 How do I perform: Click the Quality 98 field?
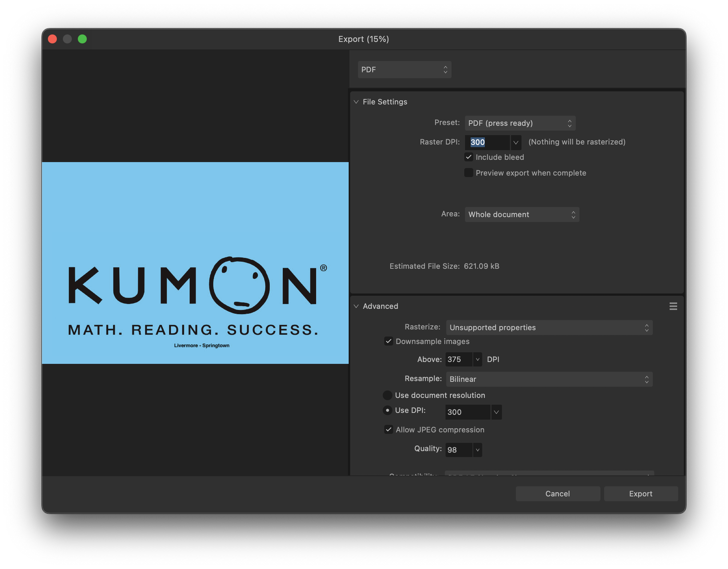(x=459, y=450)
